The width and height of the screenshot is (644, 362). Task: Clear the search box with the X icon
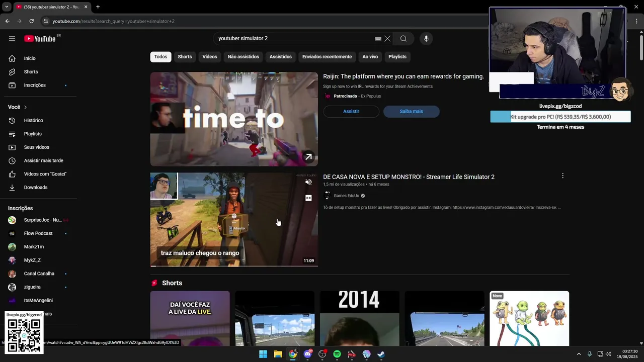[x=387, y=39]
